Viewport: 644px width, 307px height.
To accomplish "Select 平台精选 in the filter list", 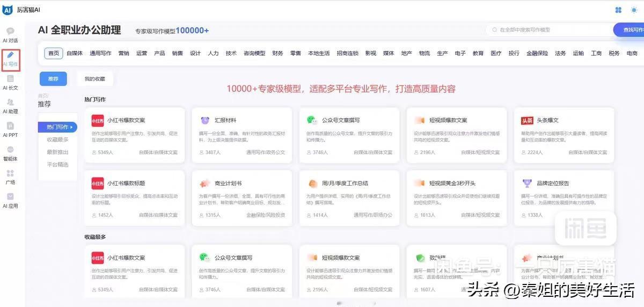I will (x=57, y=164).
